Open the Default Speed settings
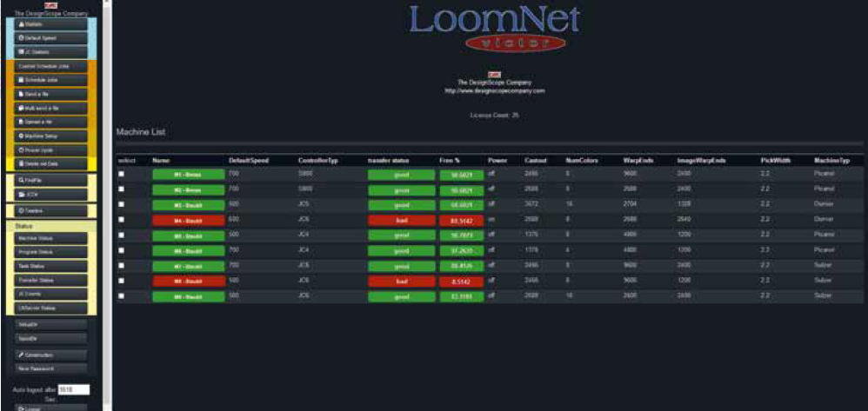The height and width of the screenshot is (411, 868). coord(51,38)
